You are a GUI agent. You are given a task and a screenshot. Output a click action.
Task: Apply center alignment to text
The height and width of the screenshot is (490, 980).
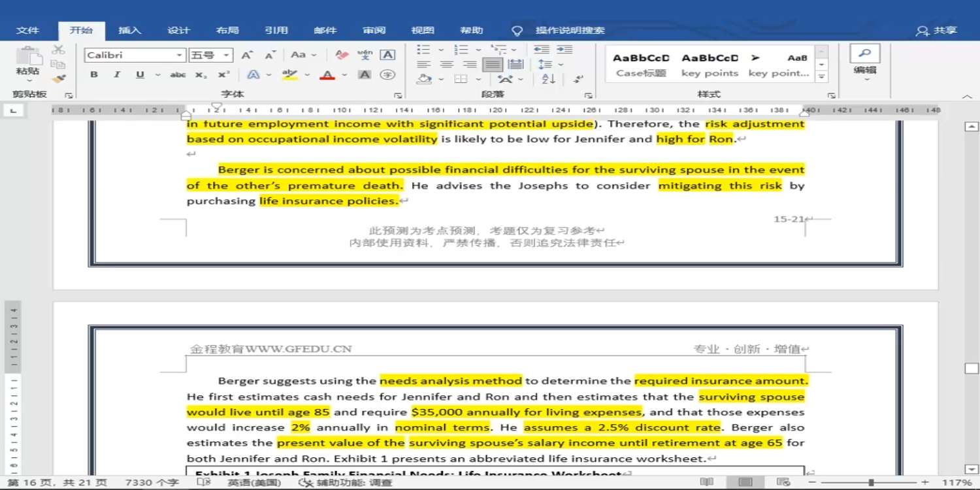click(x=447, y=65)
